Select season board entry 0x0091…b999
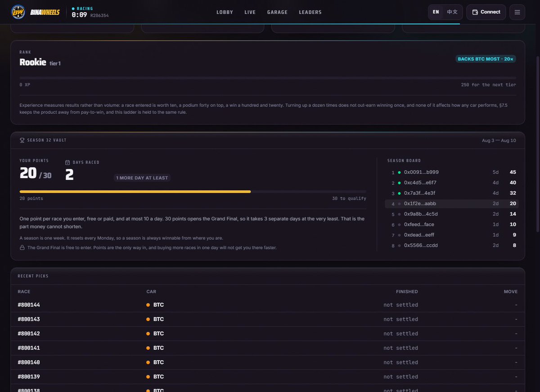 coord(452,172)
